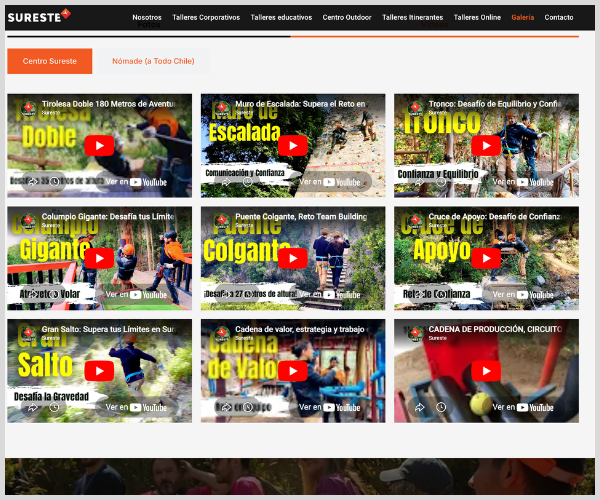
Task: Open Cadena de valor video title link
Action: 300,328
